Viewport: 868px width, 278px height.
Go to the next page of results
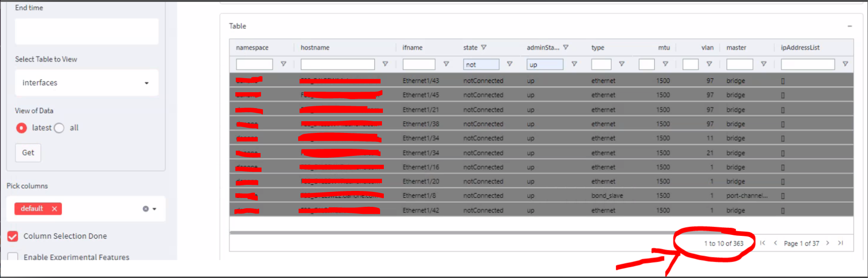(828, 243)
